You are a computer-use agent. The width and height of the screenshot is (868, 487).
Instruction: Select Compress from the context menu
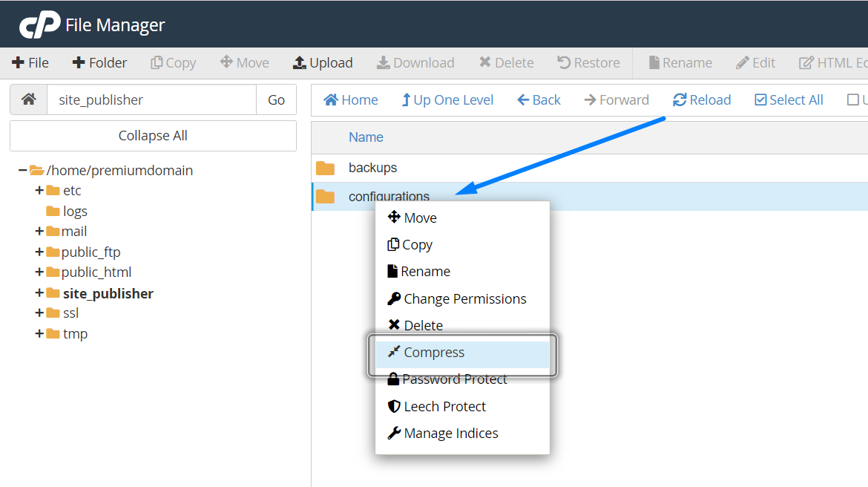click(432, 352)
